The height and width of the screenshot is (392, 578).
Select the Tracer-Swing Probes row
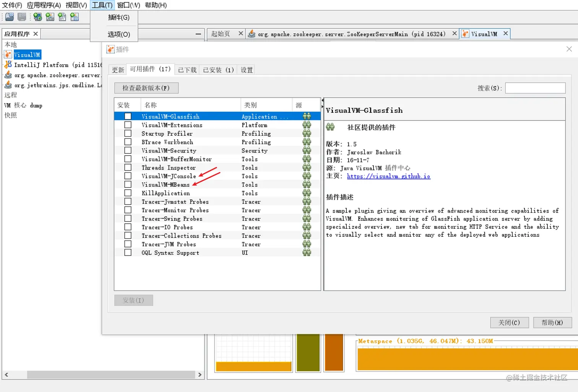[x=217, y=218]
